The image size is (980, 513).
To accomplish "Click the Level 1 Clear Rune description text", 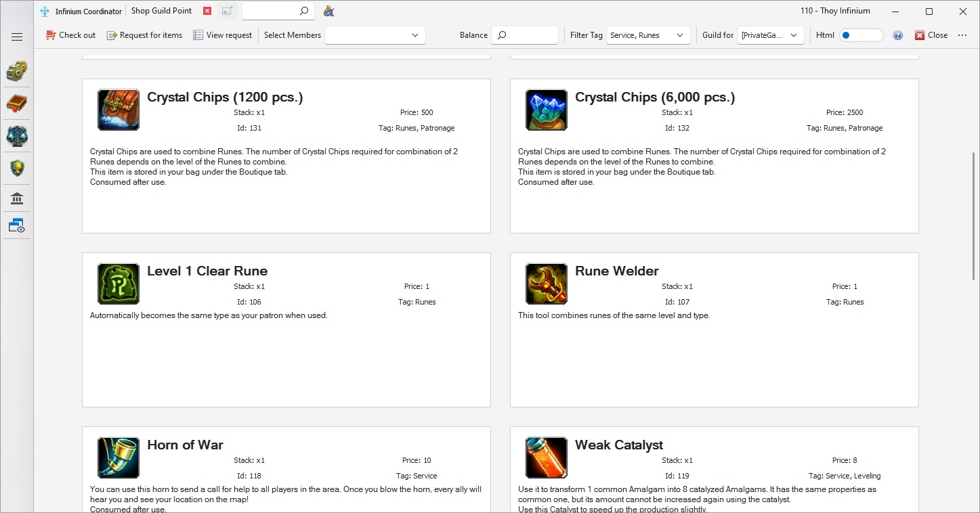I will click(x=209, y=315).
